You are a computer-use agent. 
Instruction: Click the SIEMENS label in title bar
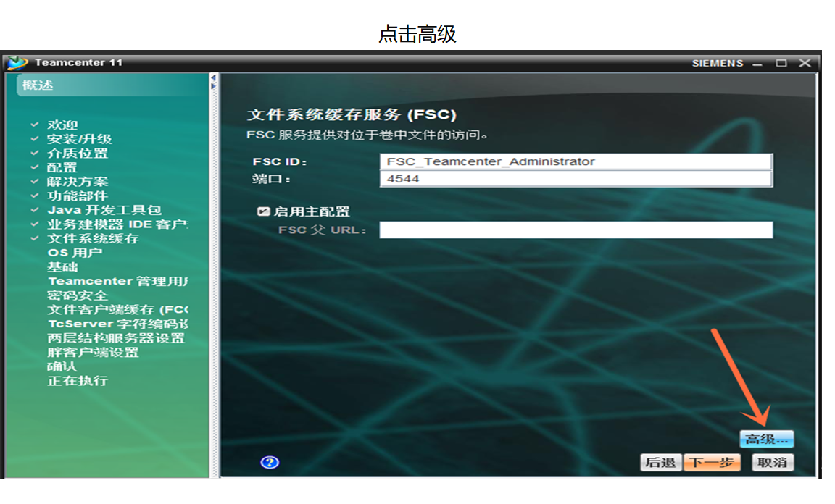[x=718, y=63]
